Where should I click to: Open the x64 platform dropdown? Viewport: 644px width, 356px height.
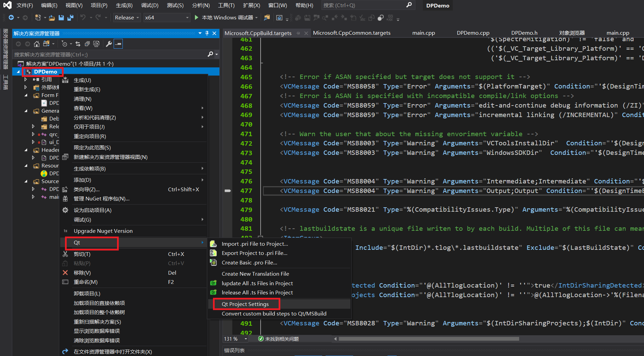(167, 18)
